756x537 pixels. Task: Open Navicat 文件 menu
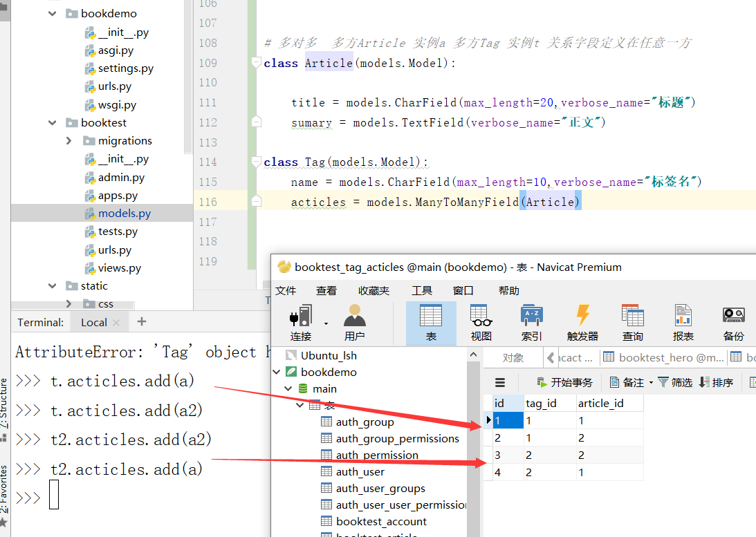(x=286, y=291)
